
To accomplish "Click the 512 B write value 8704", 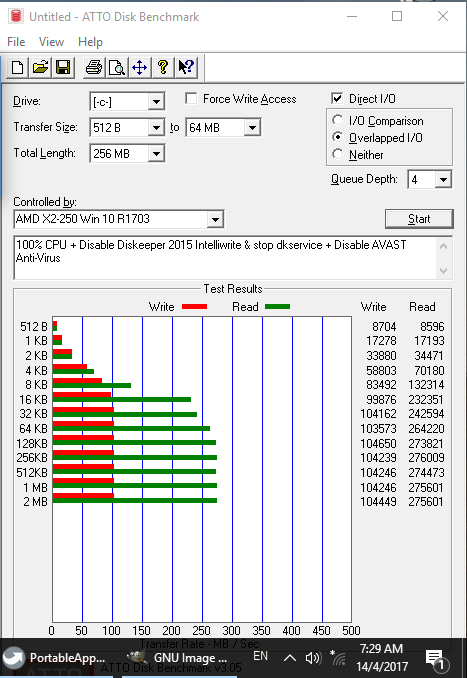I will [384, 326].
